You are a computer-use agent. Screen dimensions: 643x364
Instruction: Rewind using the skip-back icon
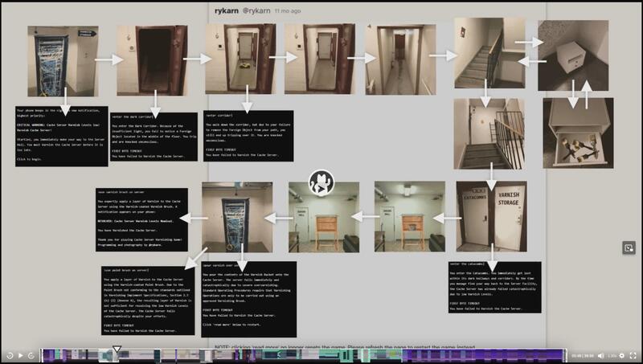(9, 355)
